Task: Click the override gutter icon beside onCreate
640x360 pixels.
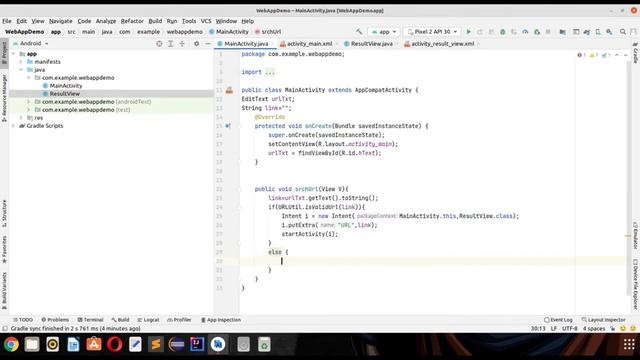Action: click(x=228, y=126)
